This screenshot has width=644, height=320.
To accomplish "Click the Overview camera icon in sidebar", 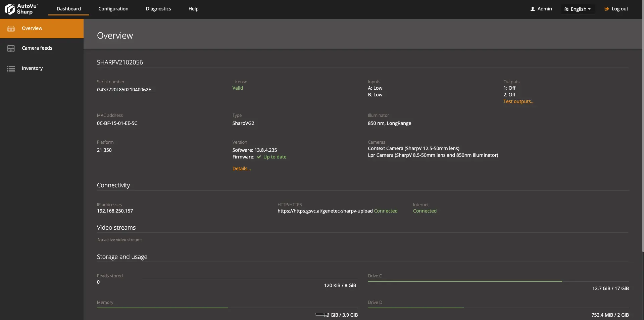I will (x=11, y=29).
